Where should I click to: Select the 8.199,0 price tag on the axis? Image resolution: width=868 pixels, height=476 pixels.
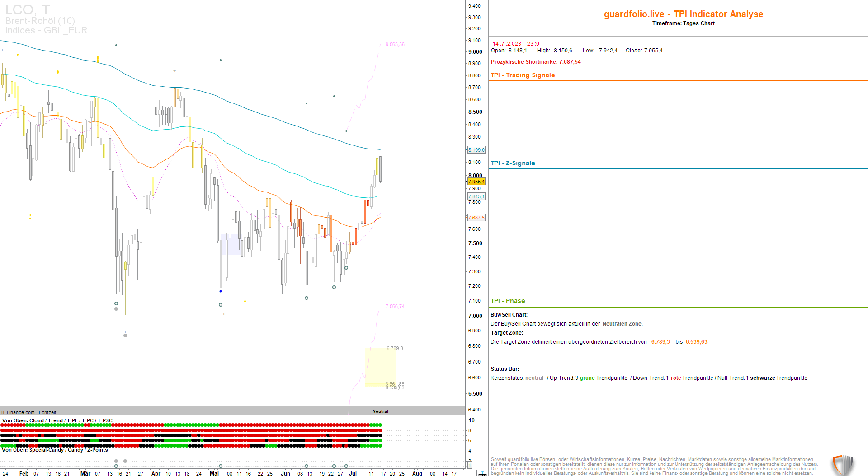pyautogui.click(x=476, y=150)
